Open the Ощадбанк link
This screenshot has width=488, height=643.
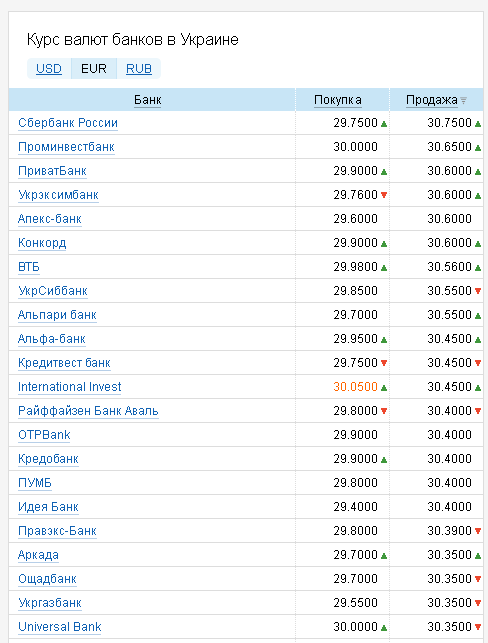click(48, 579)
